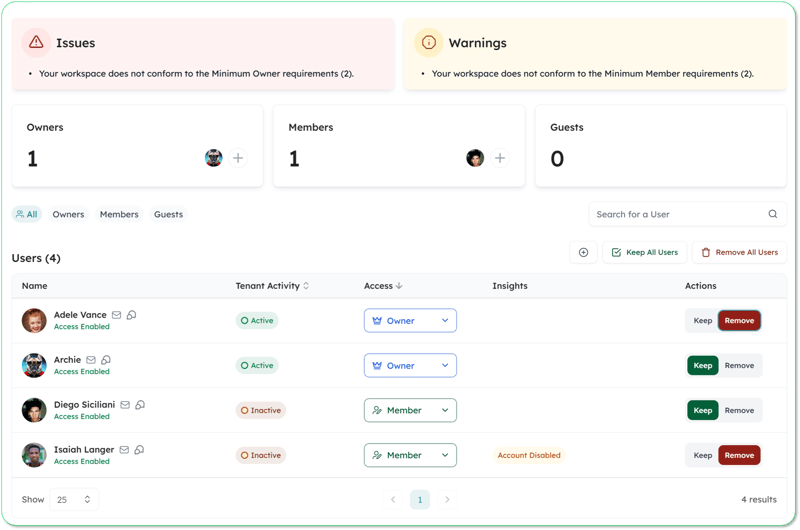Click chat icon next to Diego Siciliani

tap(140, 405)
